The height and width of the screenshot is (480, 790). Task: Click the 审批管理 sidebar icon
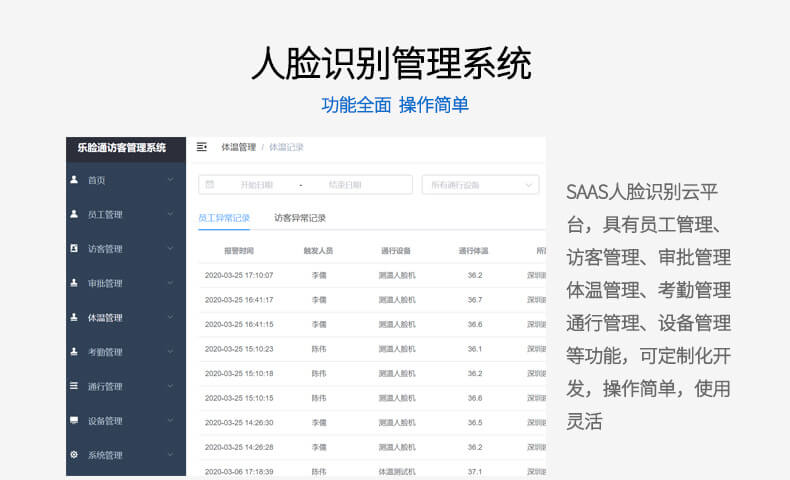tap(74, 283)
